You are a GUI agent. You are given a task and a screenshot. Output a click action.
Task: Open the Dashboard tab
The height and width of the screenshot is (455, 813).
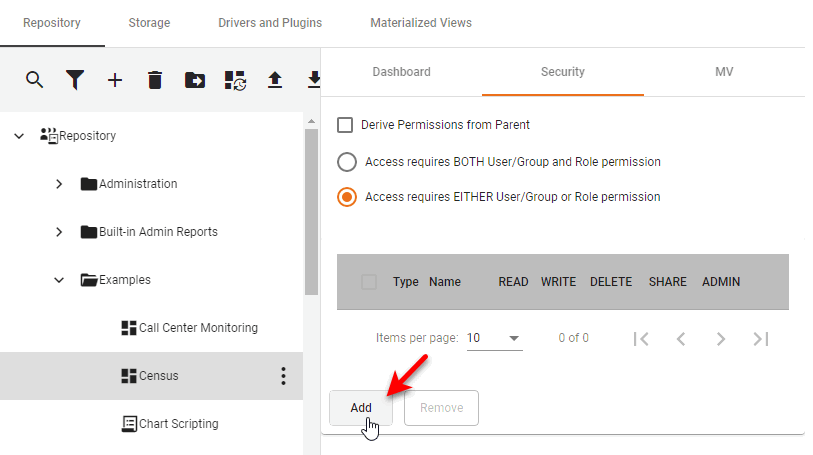(401, 72)
